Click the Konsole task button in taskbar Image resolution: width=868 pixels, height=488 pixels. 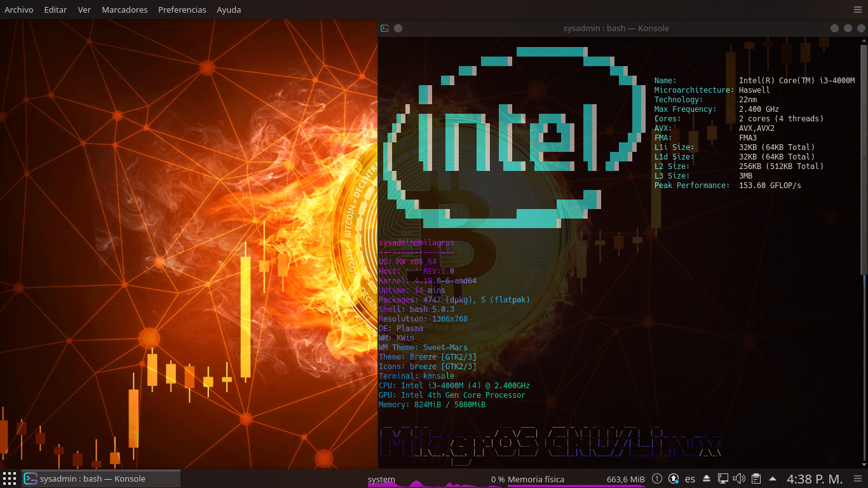pos(102,479)
